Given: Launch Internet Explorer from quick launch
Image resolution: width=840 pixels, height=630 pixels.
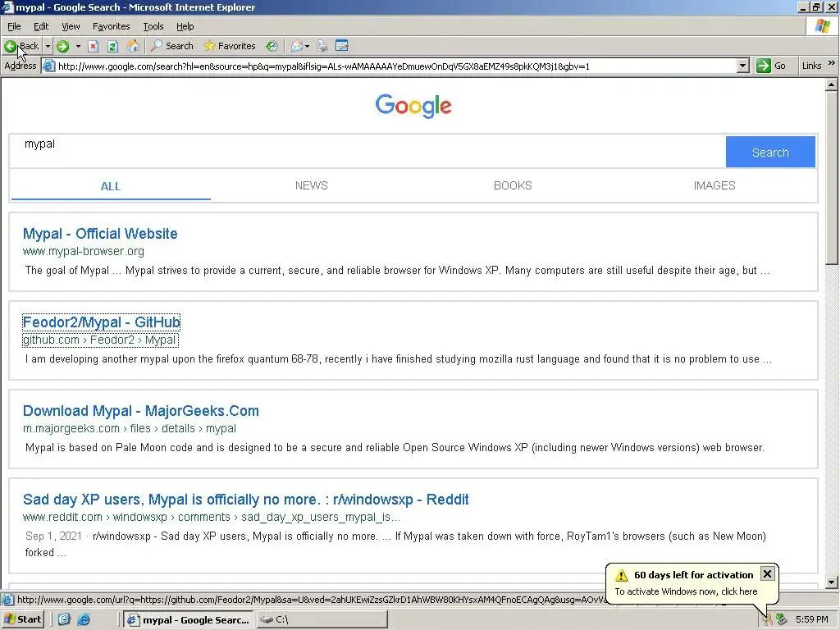Looking at the screenshot, I should click(84, 619).
